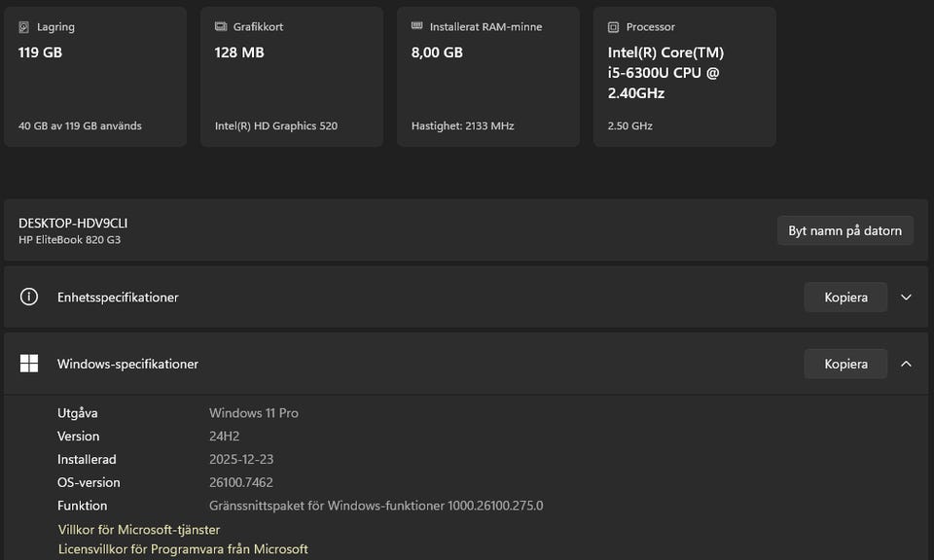This screenshot has height=560, width=934.
Task: Click the Lagring storage disk icon
Action: tap(23, 27)
